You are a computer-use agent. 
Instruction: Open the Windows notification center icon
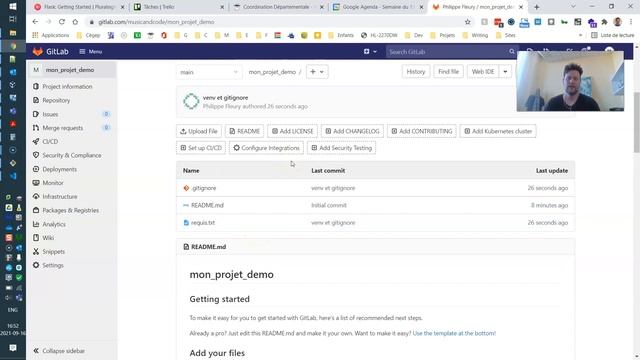13,348
